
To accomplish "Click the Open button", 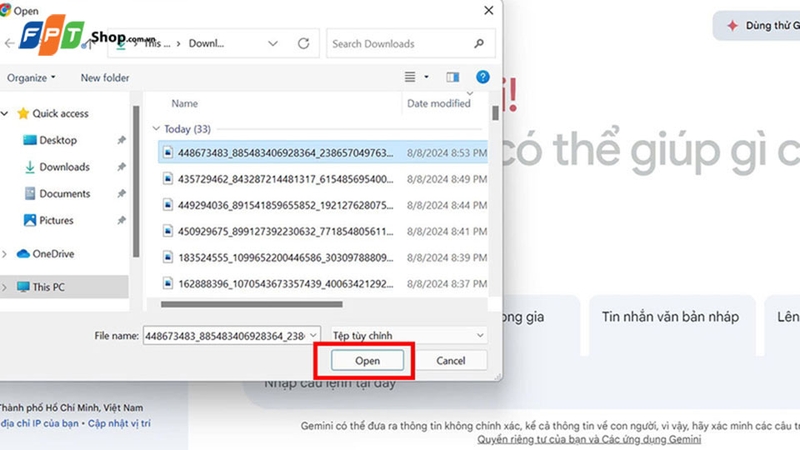I will tap(367, 361).
